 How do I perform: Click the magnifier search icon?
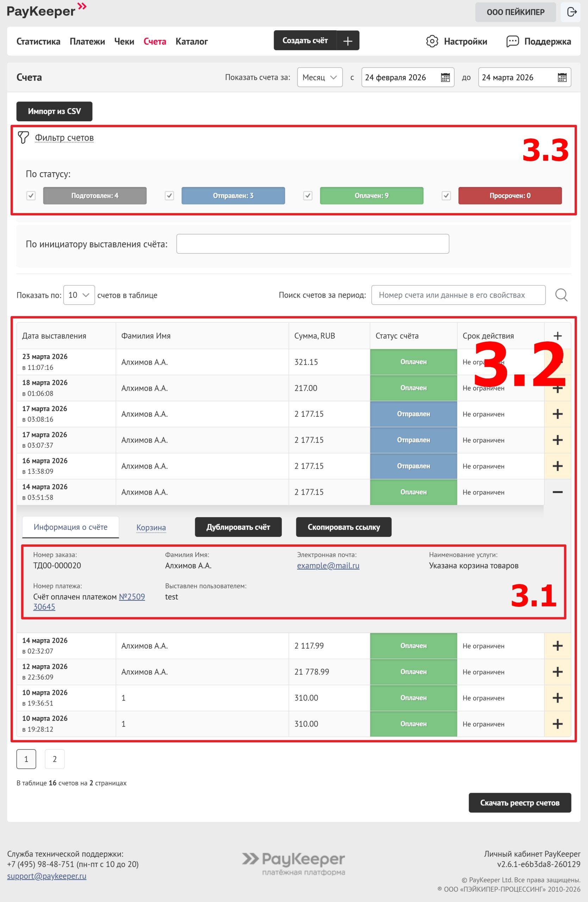click(561, 295)
